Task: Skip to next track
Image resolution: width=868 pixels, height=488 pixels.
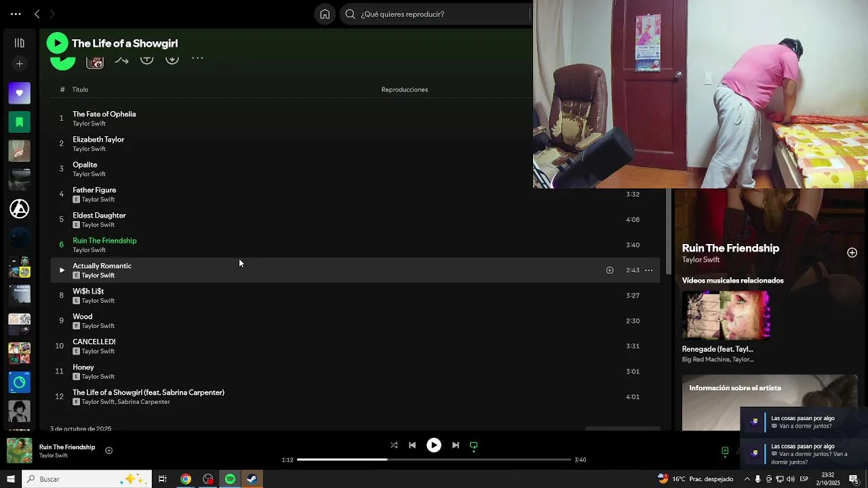Action: pos(456,445)
